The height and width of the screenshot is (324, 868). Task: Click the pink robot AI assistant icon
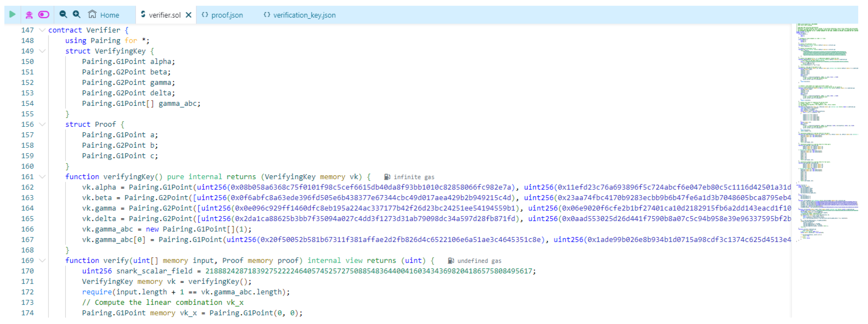[29, 14]
